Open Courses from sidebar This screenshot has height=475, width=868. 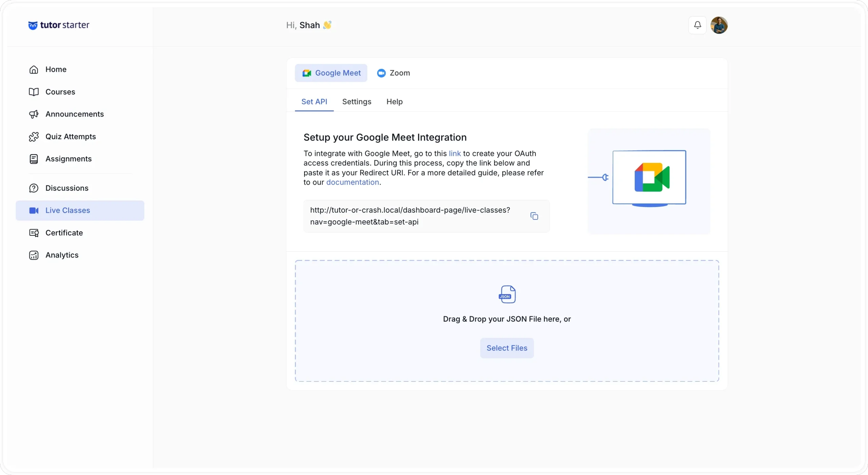pos(80,92)
